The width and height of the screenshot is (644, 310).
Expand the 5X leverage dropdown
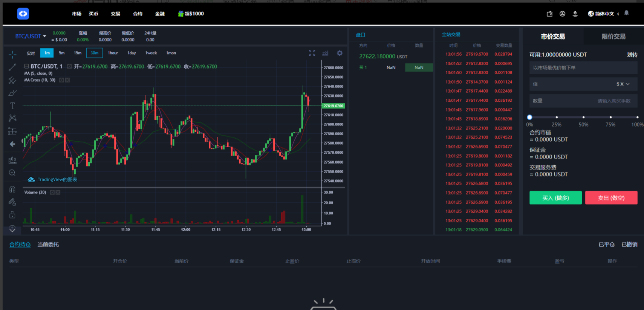(x=623, y=84)
